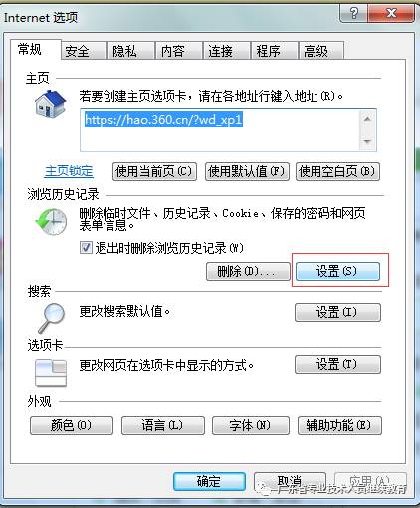Screen dimensions: 420x508
Task: Click the browsing history clock icon
Action: point(51,222)
